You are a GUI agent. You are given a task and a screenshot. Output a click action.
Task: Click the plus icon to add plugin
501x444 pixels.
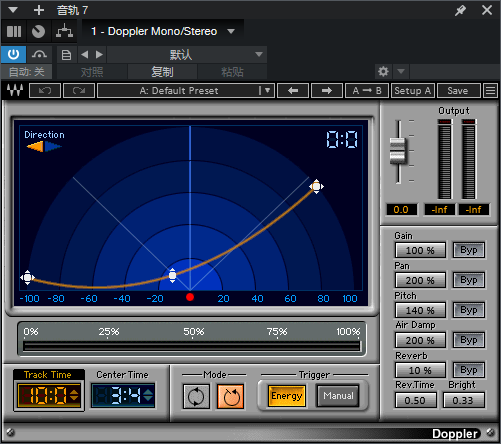[x=39, y=10]
